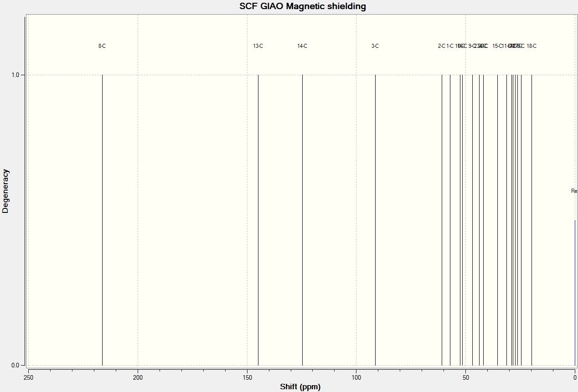Select the 13-C peak label
Viewport: 578px width, 392px height.
[x=258, y=46]
